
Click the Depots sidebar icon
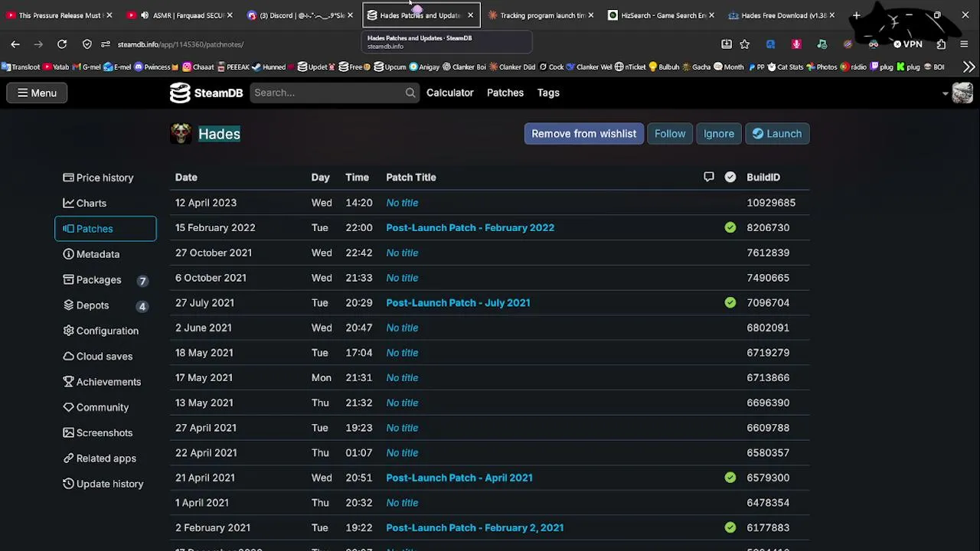tap(68, 305)
